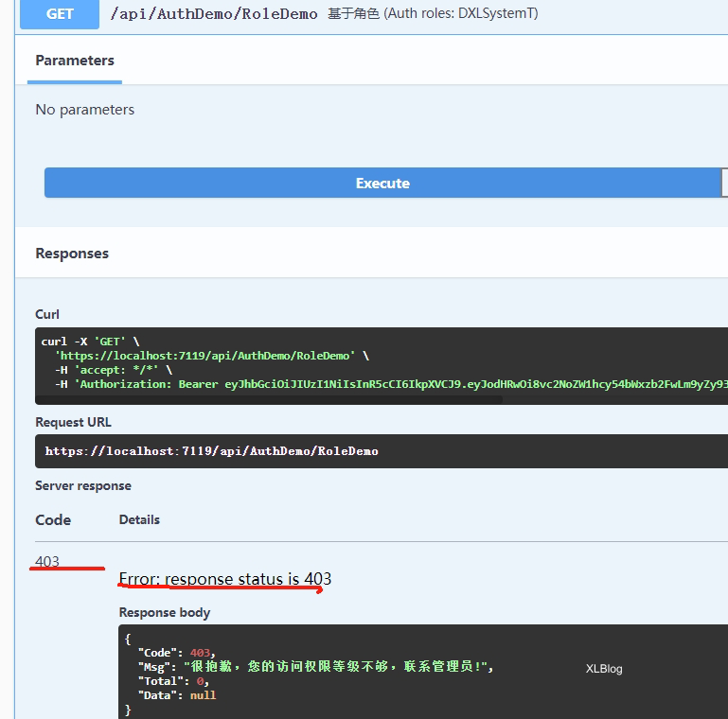
Task: Select the Parameters tab
Action: tap(75, 61)
